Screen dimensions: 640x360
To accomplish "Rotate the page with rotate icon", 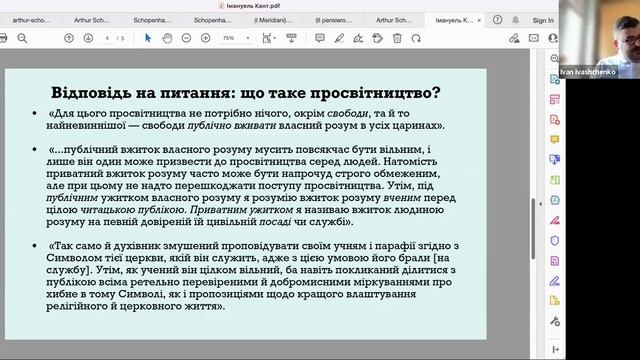I will [416, 38].
